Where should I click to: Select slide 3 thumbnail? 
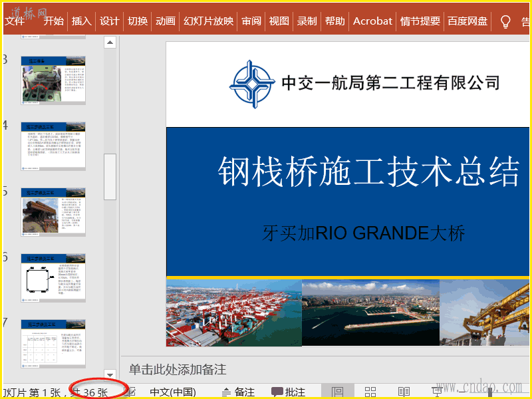53,80
